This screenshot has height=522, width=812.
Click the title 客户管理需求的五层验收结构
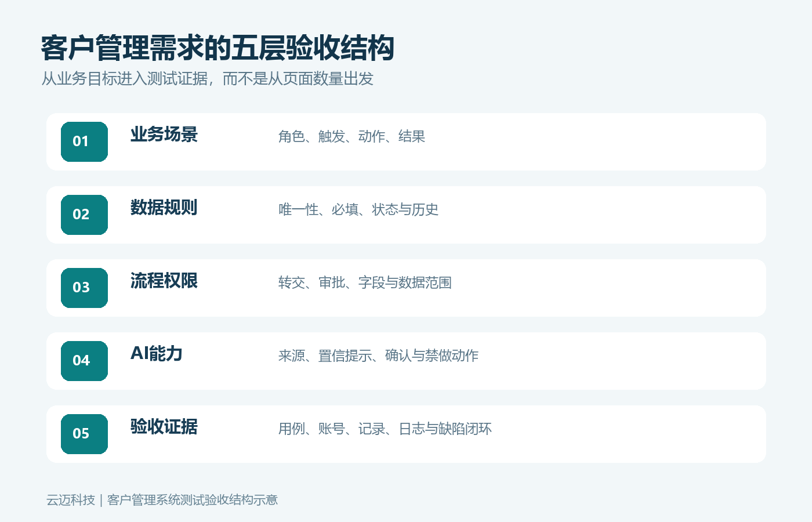point(217,48)
